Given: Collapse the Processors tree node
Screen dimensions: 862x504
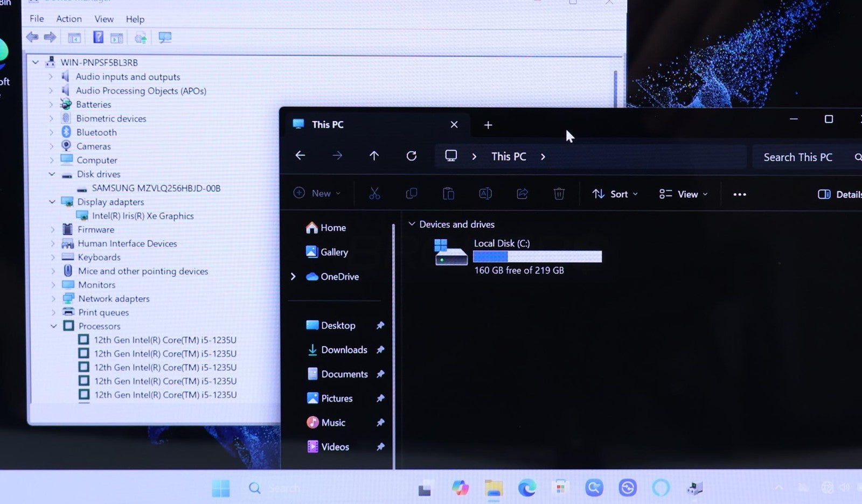Looking at the screenshot, I should coord(54,326).
